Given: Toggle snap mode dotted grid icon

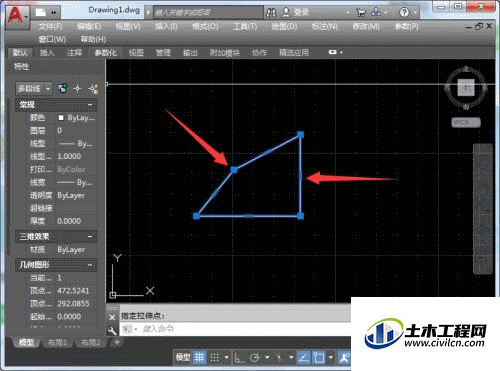Looking at the screenshot, I should pyautogui.click(x=214, y=358).
